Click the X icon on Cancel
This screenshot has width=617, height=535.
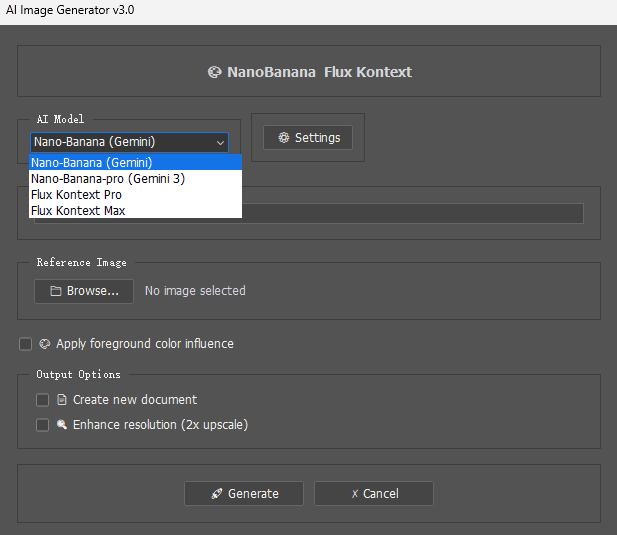coord(354,494)
